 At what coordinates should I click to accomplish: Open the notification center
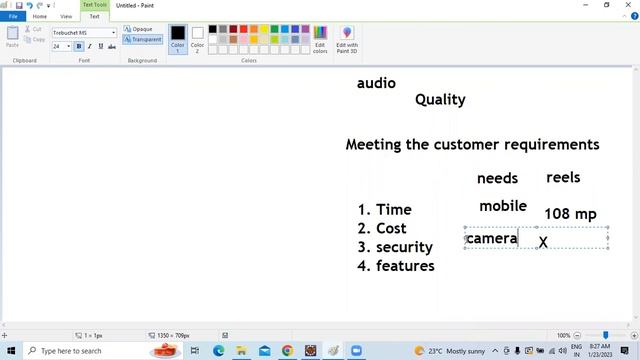[x=624, y=351]
